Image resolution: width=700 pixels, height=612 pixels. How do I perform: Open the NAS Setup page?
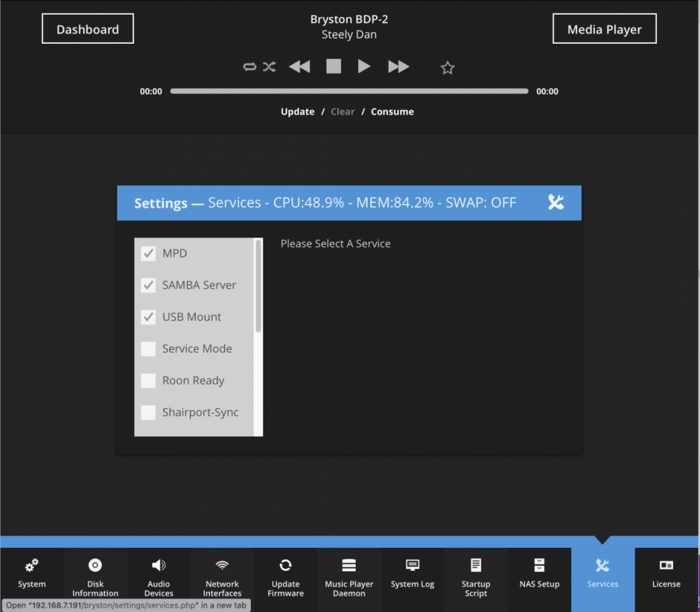pos(540,578)
